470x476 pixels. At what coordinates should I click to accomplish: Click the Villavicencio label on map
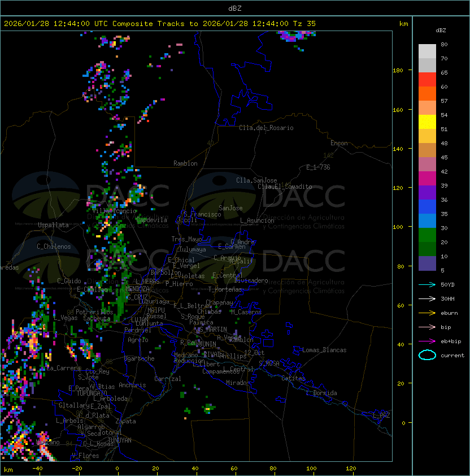tap(114, 211)
